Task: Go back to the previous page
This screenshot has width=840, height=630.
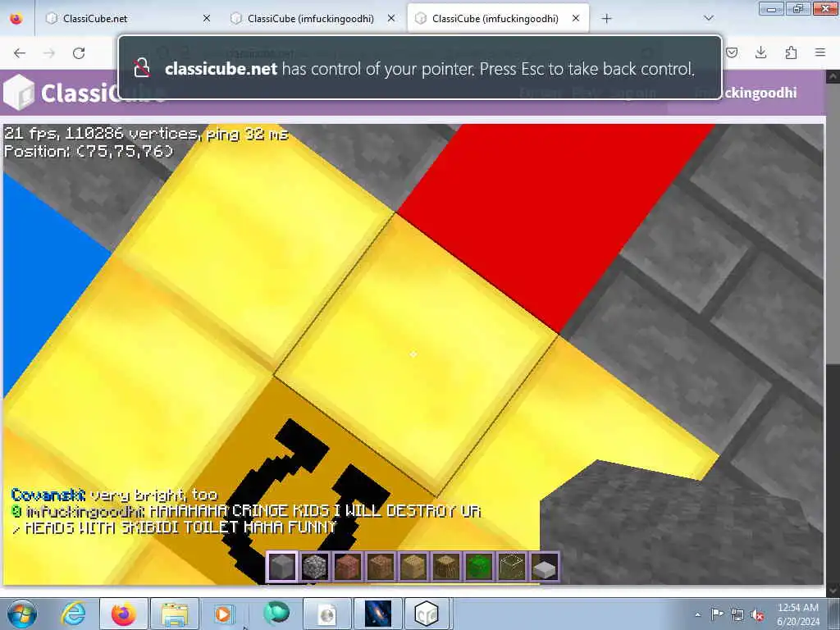Action: [20, 52]
